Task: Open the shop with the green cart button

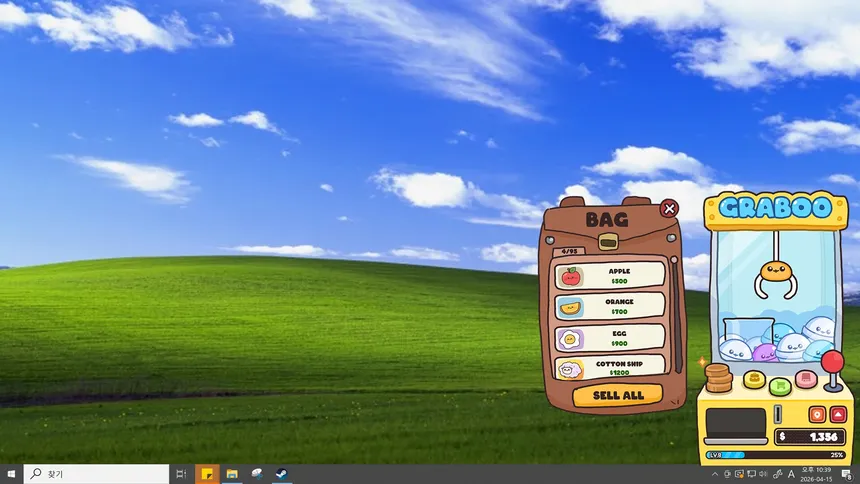Action: point(780,386)
